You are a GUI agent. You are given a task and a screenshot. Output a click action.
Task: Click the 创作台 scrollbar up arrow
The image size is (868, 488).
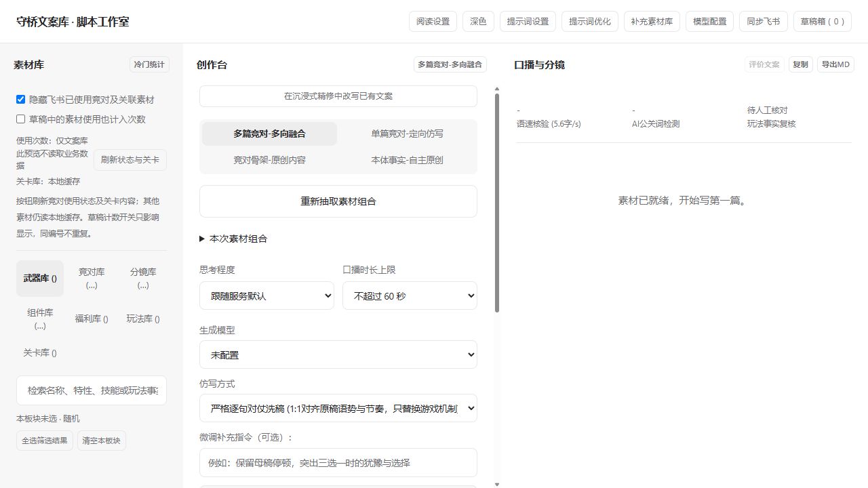[x=497, y=89]
